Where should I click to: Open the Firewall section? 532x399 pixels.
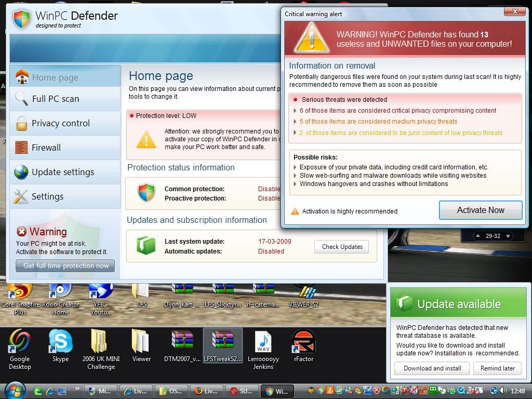point(65,148)
